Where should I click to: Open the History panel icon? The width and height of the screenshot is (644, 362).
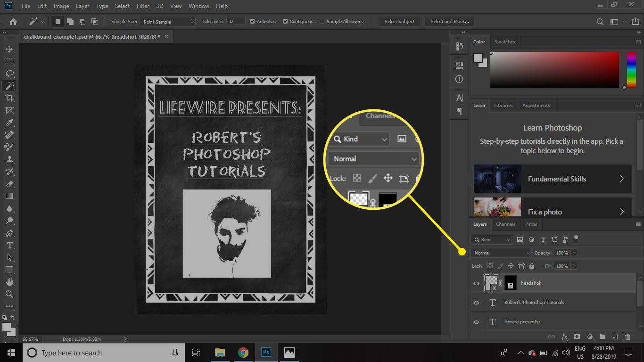tap(460, 46)
